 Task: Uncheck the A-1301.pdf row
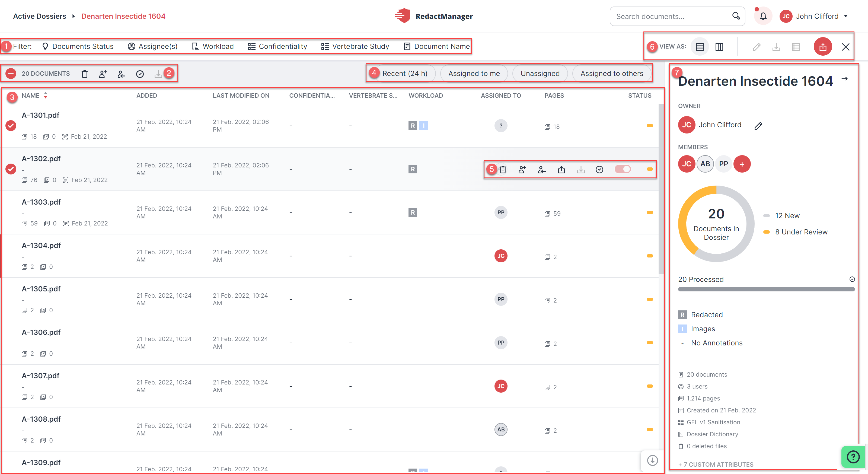pos(11,125)
